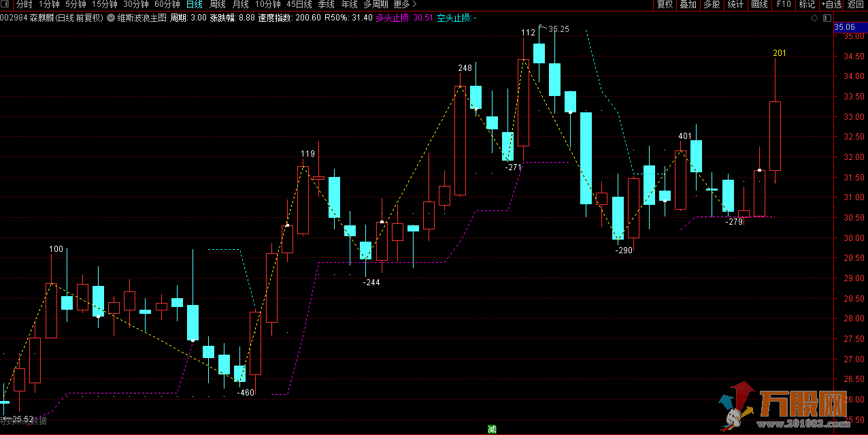Open the 复权 adjustment menu
The height and width of the screenshot is (435, 868).
pyautogui.click(x=665, y=5)
